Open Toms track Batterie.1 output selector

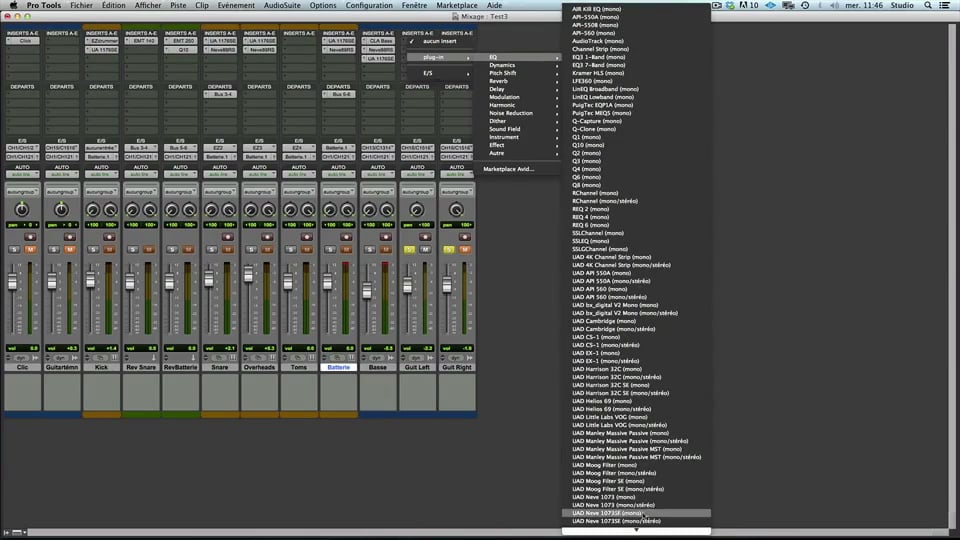tap(298, 157)
